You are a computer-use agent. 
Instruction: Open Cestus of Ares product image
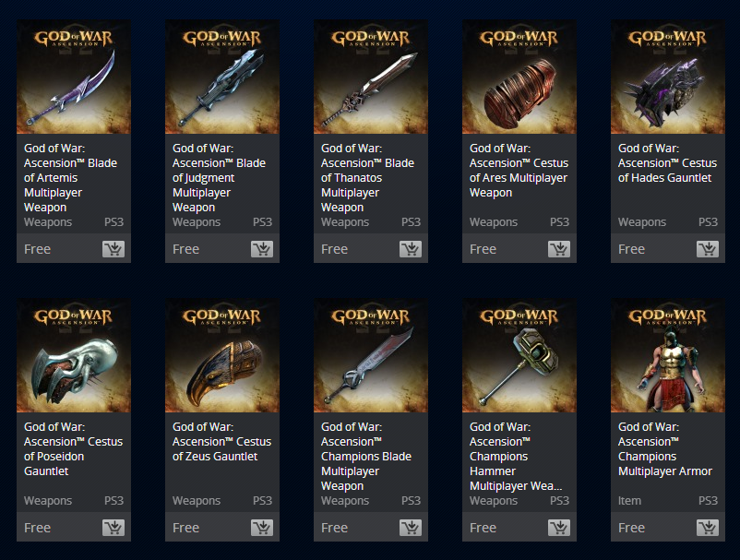coord(519,77)
